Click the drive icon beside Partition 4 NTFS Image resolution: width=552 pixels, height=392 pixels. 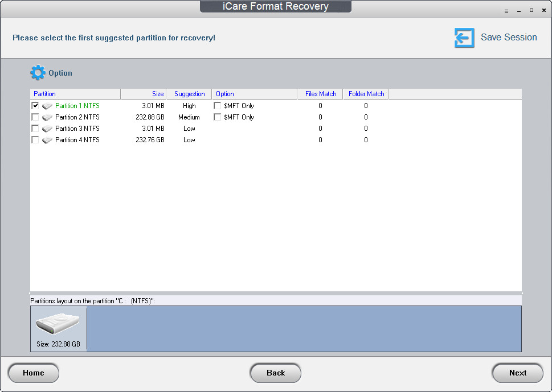click(47, 140)
